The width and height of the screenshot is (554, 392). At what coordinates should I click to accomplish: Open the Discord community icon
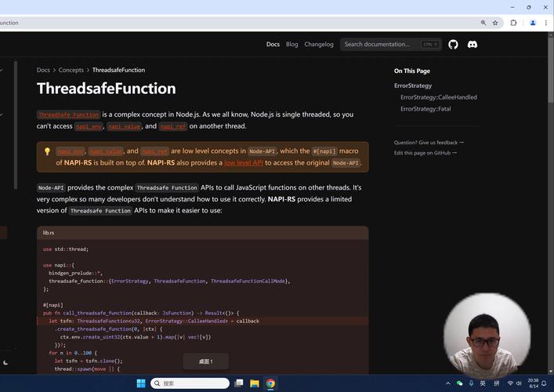pos(473,45)
